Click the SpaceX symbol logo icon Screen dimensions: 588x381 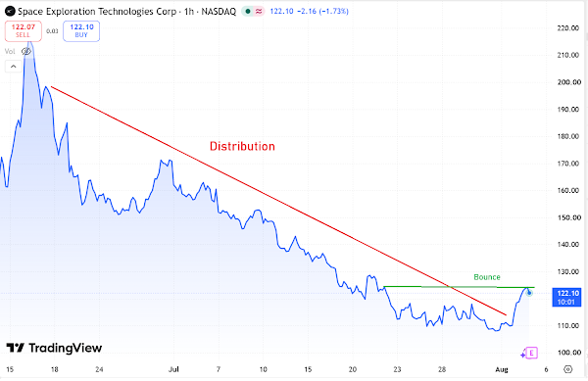10,11
